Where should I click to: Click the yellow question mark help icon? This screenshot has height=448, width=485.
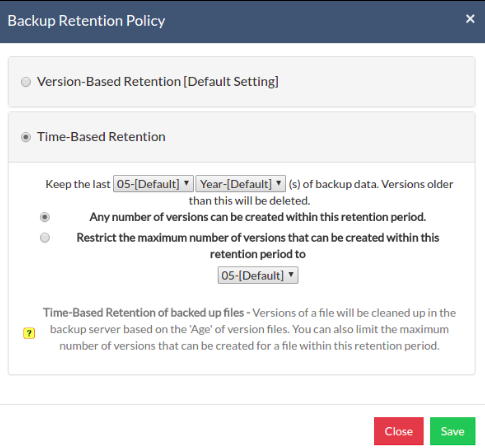pos(29,333)
